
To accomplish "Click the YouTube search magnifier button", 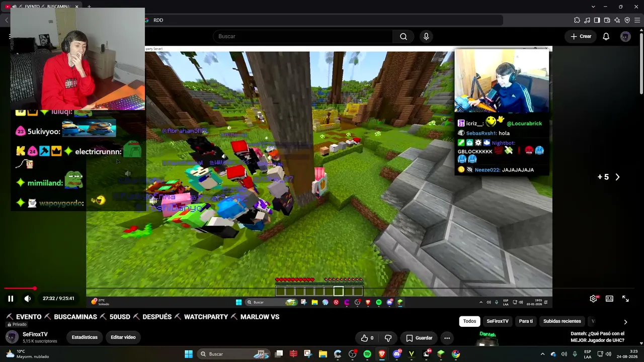I will [x=404, y=36].
